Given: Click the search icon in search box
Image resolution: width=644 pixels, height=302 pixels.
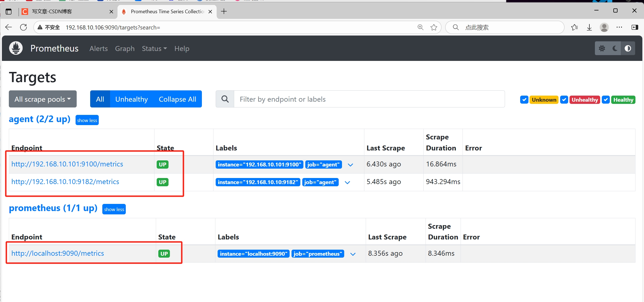Looking at the screenshot, I should [x=456, y=27].
